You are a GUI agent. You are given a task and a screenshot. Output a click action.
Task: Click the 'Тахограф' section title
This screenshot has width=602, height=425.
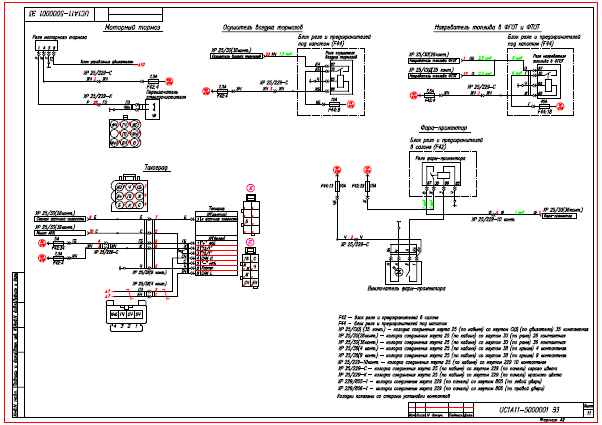(x=157, y=168)
